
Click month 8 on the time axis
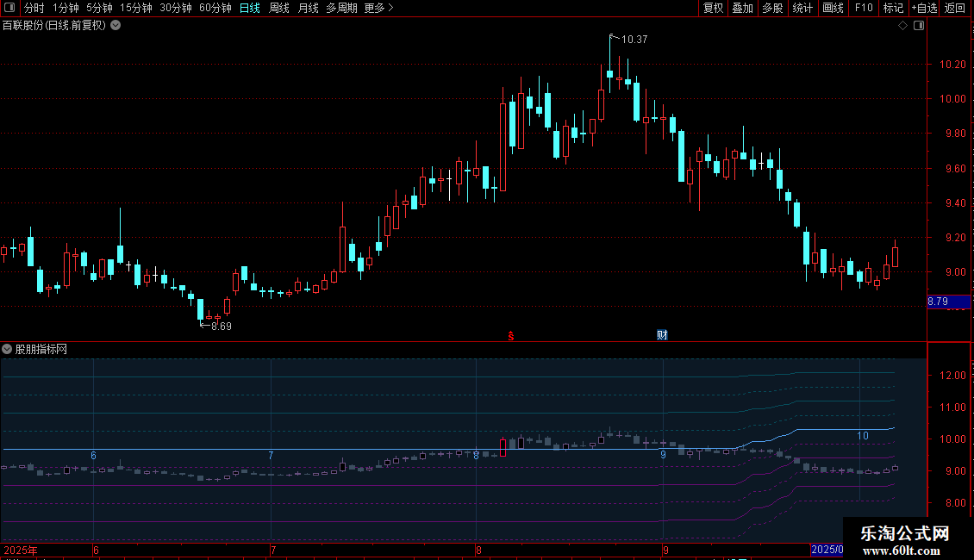click(x=478, y=550)
